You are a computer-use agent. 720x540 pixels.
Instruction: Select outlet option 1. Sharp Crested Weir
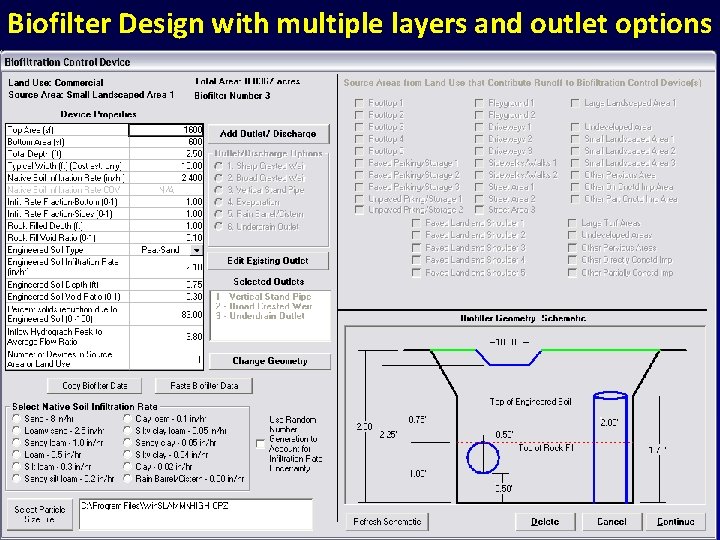219,166
